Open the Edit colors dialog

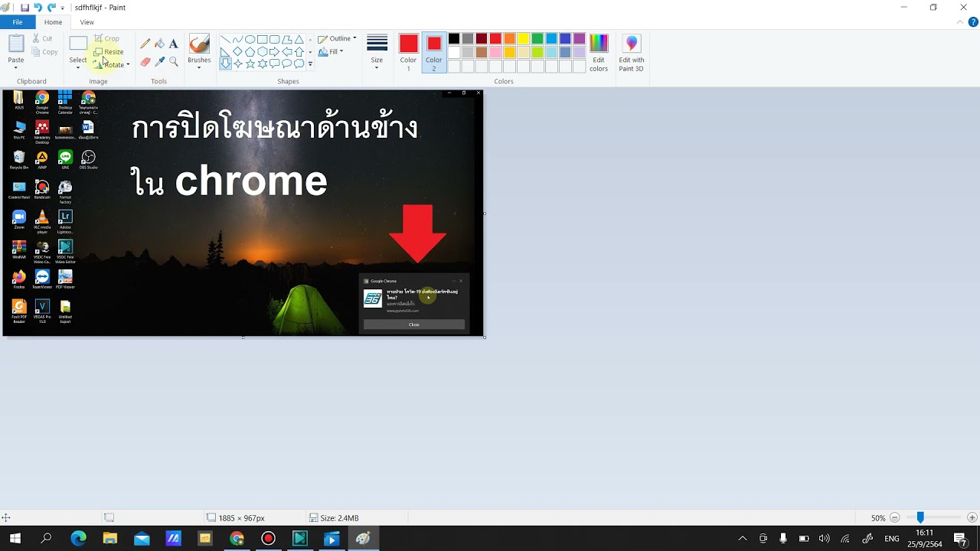pyautogui.click(x=599, y=53)
